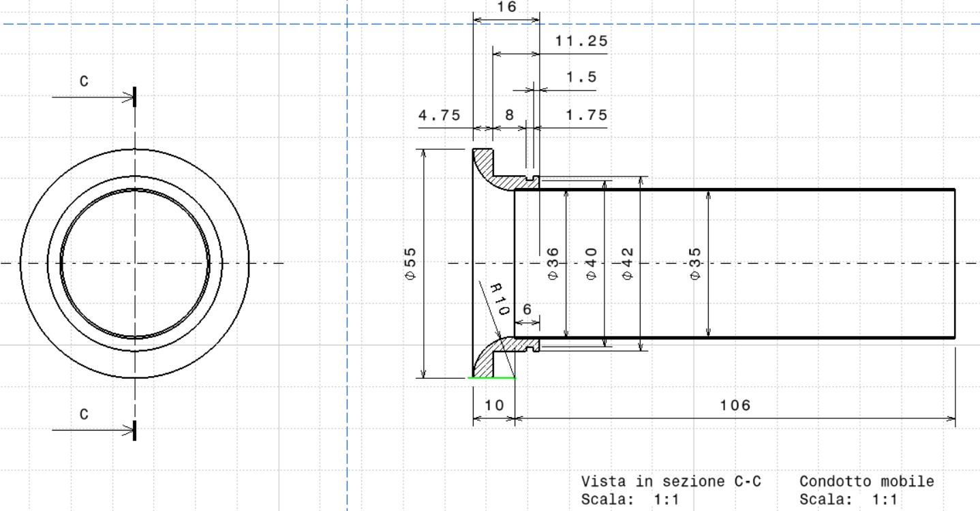Click the Φ40 diameter label
The height and width of the screenshot is (511, 980).
pos(591,263)
